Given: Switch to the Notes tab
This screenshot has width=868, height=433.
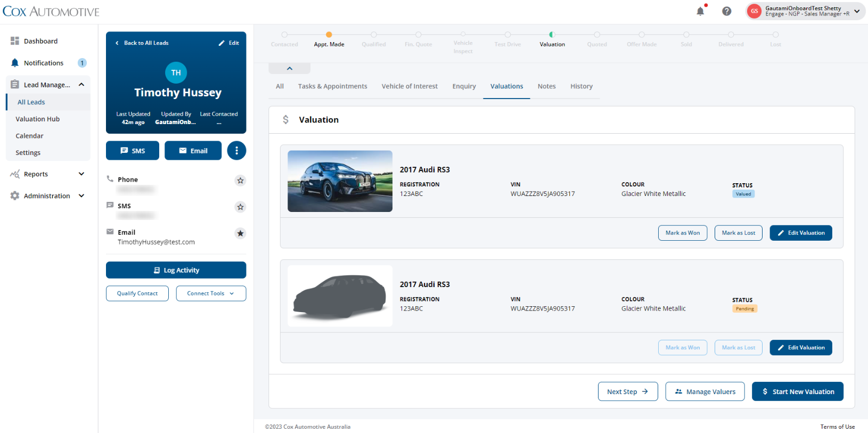Looking at the screenshot, I should pos(546,86).
